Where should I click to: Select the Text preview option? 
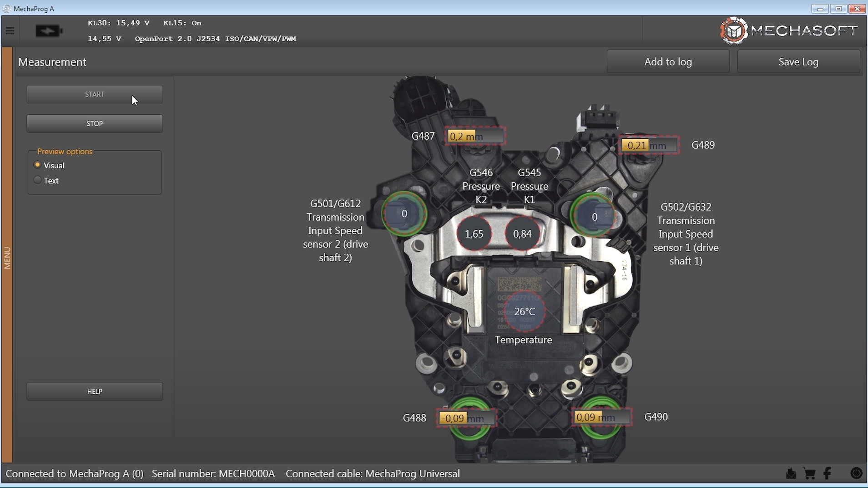46,181
